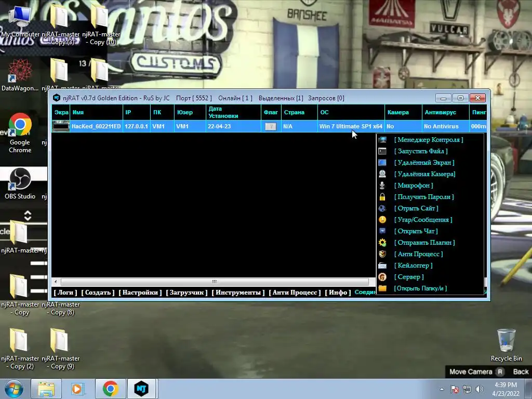Open Windows Explorer from the taskbar
Viewport: 532px width, 399px height.
(46, 389)
